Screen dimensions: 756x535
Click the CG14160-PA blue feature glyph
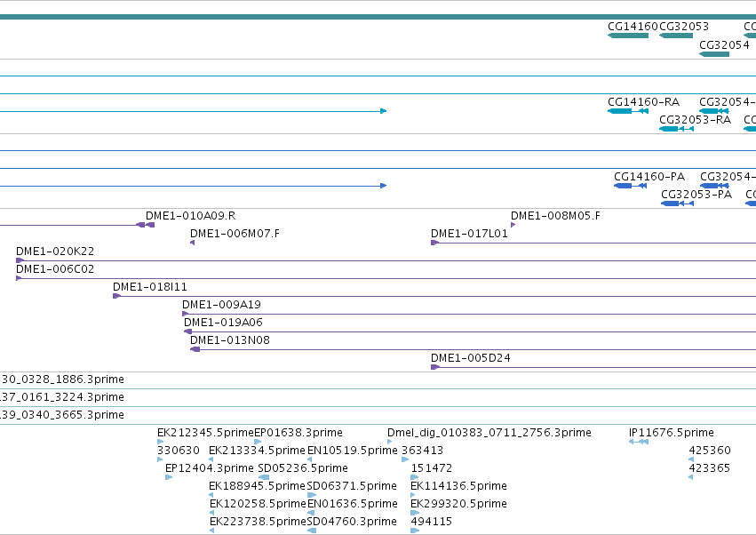click(630, 186)
